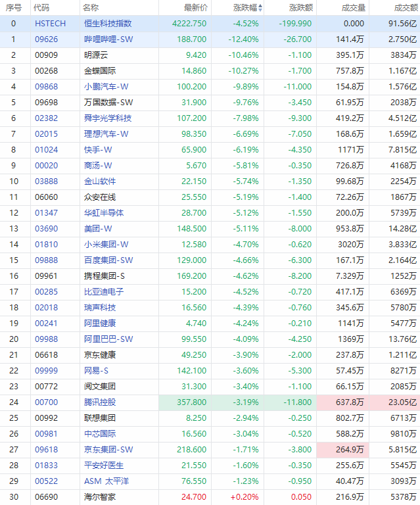Select the 海尔智家 row name

point(100,497)
